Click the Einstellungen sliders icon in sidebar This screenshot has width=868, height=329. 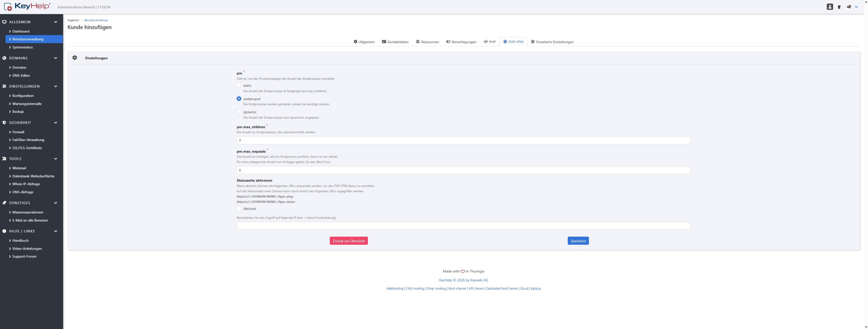tap(4, 86)
